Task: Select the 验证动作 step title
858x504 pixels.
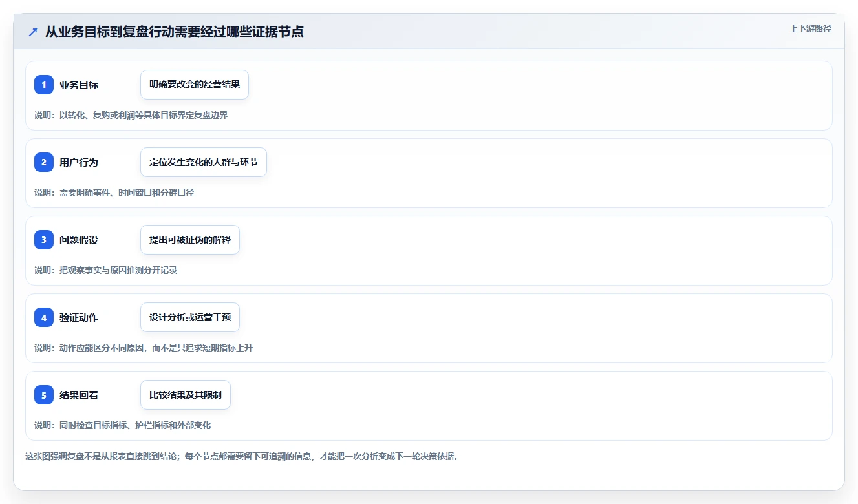Action: coord(79,317)
